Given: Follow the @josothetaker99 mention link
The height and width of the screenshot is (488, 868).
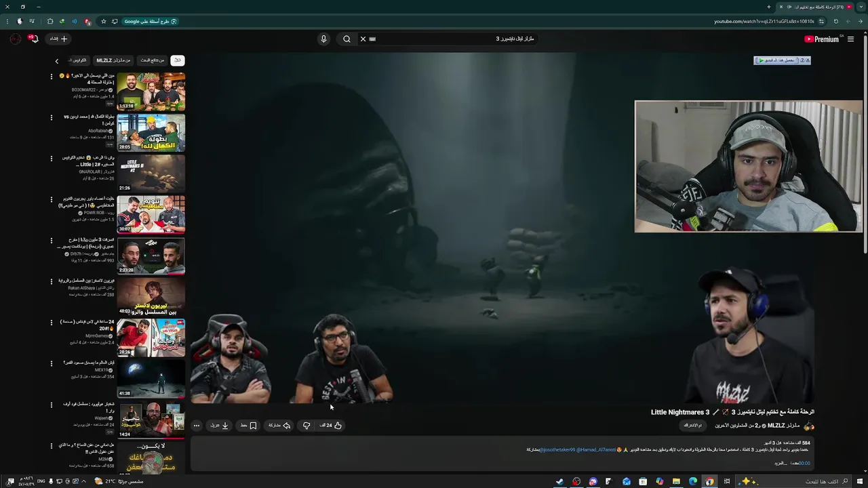Looking at the screenshot, I should (557, 450).
